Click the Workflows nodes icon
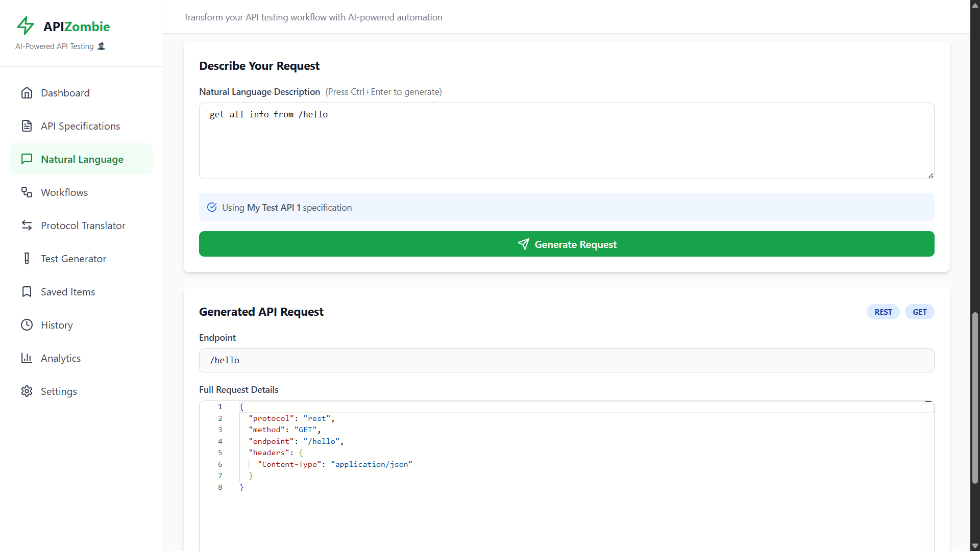980x551 pixels. click(27, 192)
